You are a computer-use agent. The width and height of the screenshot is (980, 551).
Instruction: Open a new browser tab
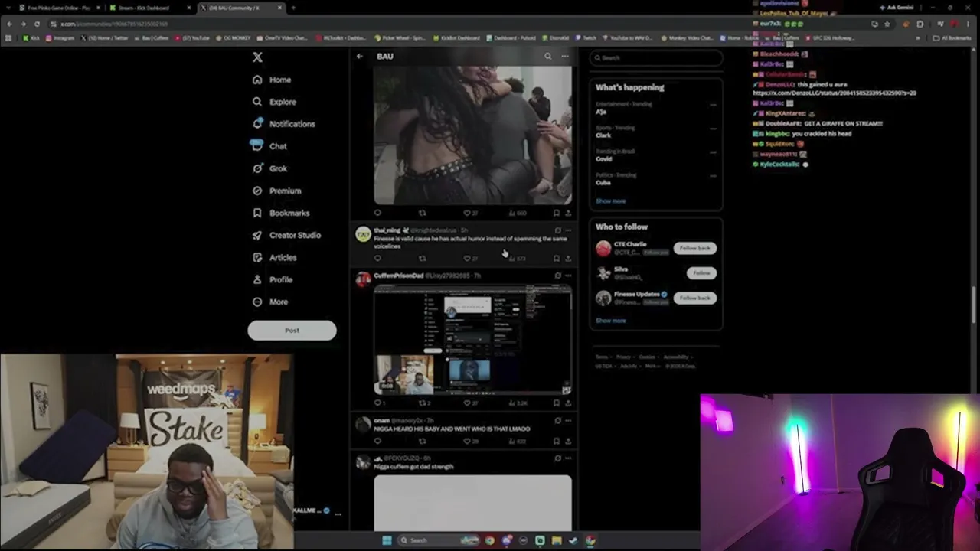tap(293, 8)
